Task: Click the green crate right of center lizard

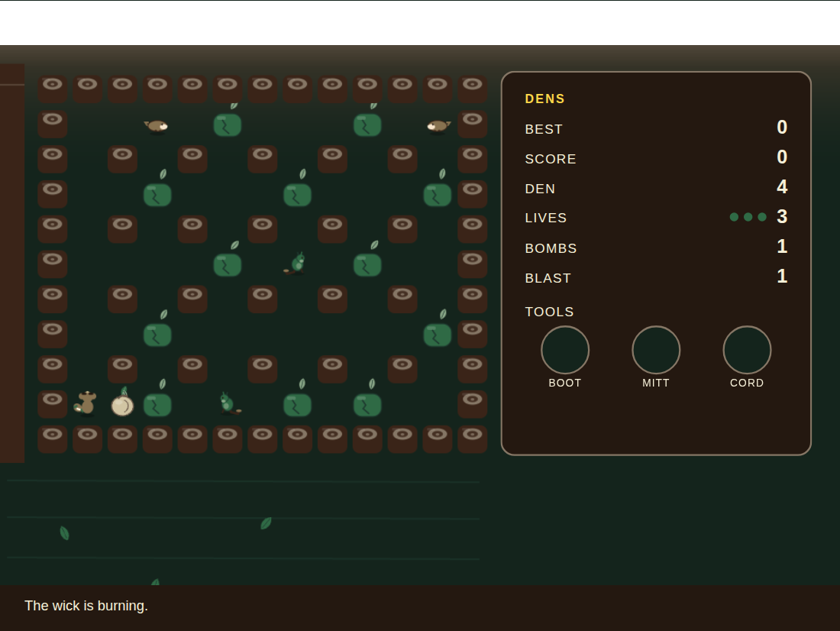Action: point(367,265)
